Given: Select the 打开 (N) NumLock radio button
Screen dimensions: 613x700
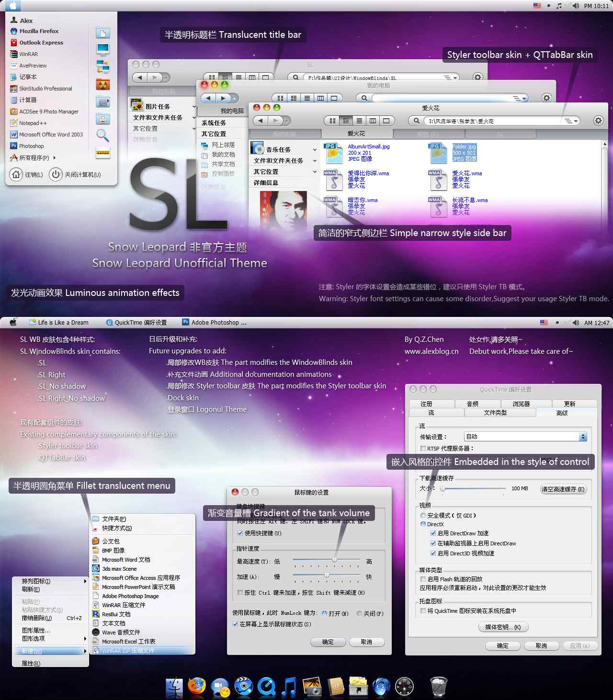Looking at the screenshot, I should pyautogui.click(x=325, y=613).
